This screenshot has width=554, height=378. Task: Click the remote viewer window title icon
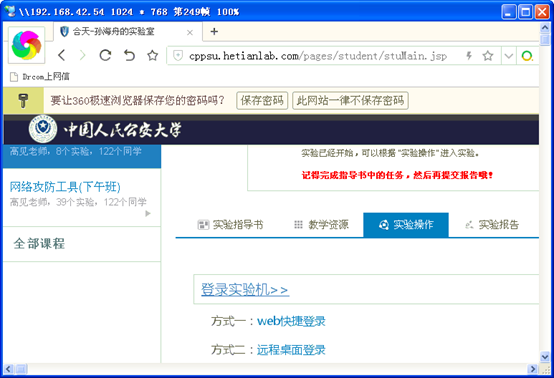[x=11, y=11]
